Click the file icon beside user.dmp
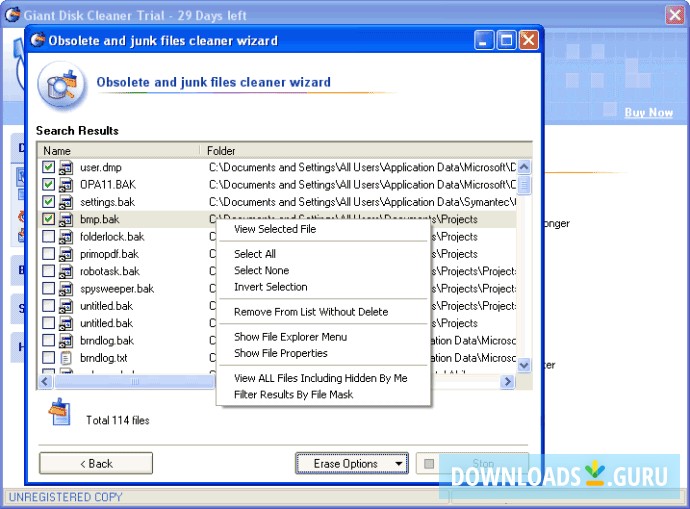The height and width of the screenshot is (509, 690). coord(66,168)
